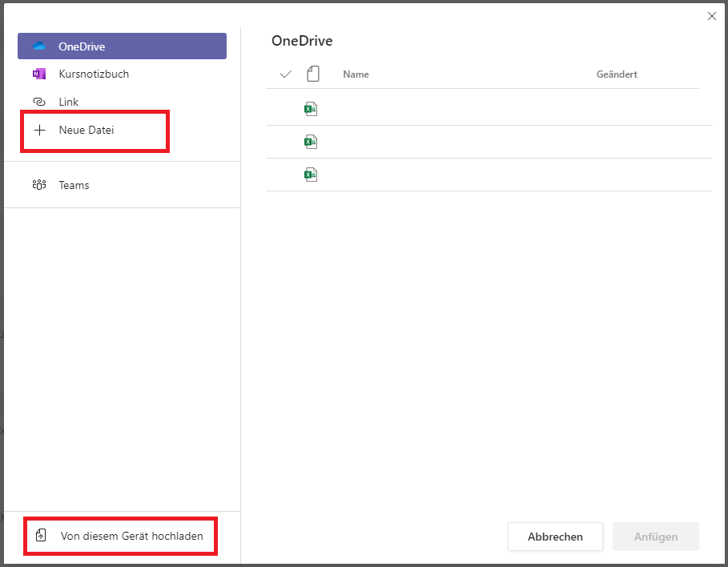Open the OneDrive source tab
Viewport: 728px width, 567px height.
coord(122,46)
